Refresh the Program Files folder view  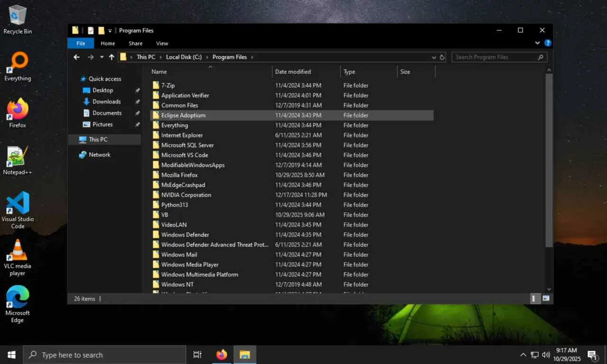point(442,57)
